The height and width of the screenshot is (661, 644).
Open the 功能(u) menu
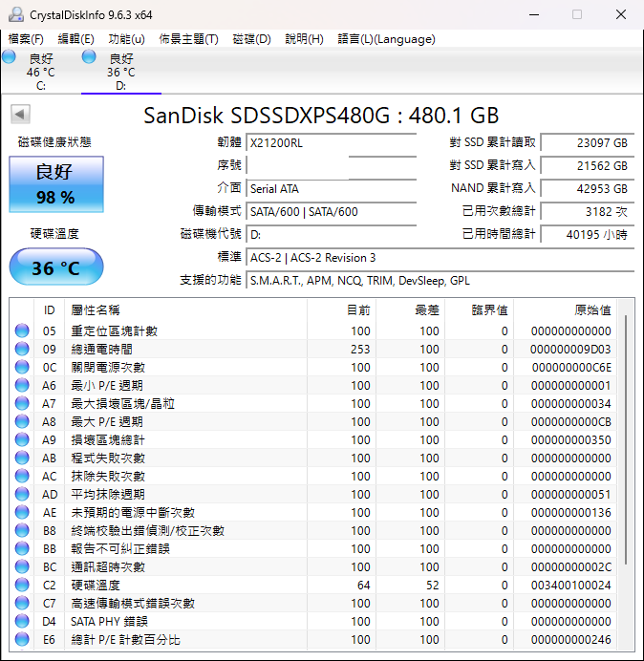pos(126,39)
